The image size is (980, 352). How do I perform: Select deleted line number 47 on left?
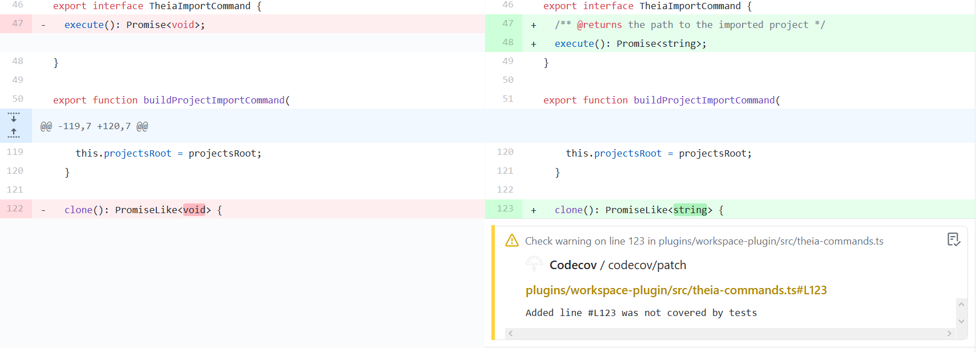(x=18, y=23)
